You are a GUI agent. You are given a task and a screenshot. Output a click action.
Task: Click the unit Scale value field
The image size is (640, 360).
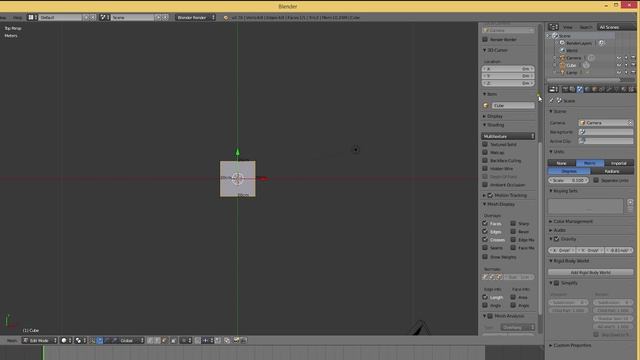click(569, 180)
